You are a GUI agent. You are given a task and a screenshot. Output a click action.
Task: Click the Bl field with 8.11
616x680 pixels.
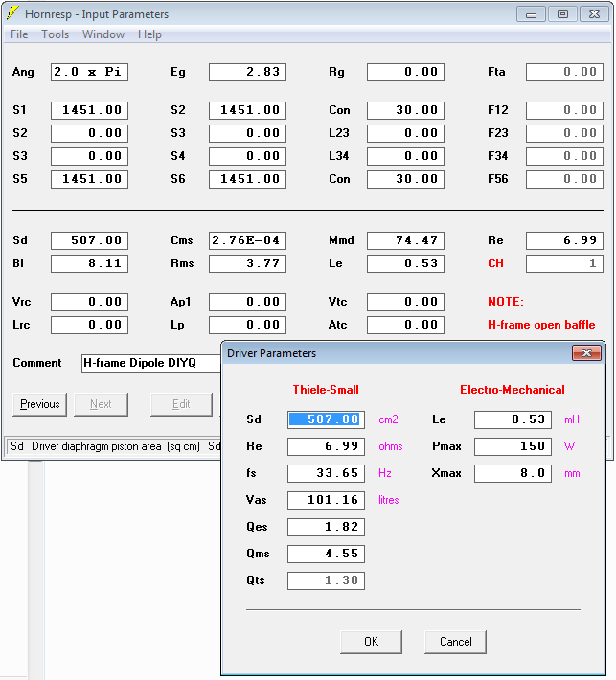89,263
